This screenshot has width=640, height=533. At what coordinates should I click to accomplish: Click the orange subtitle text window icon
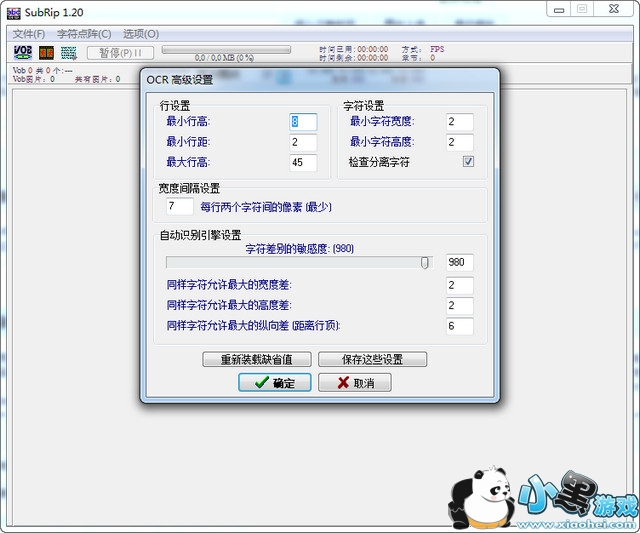click(46, 52)
